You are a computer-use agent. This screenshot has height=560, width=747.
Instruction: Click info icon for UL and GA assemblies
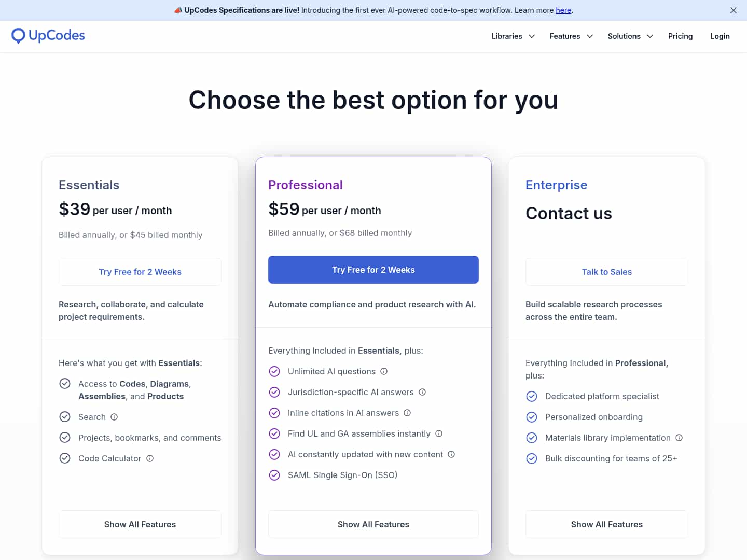pos(439,433)
